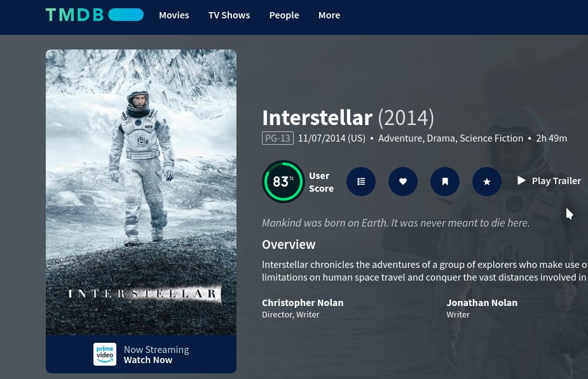Click the tagline 'Mankind was born on Earth'
588x379 pixels.
[x=395, y=223]
